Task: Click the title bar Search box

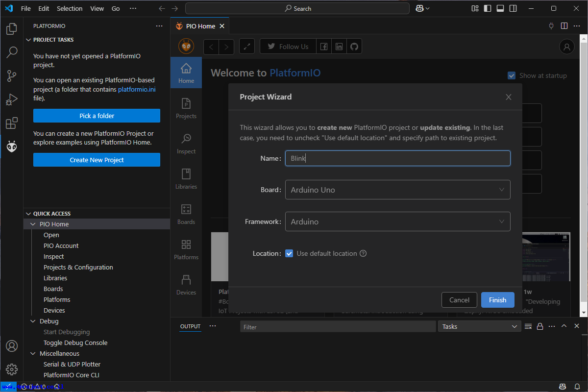Action: (x=297, y=8)
